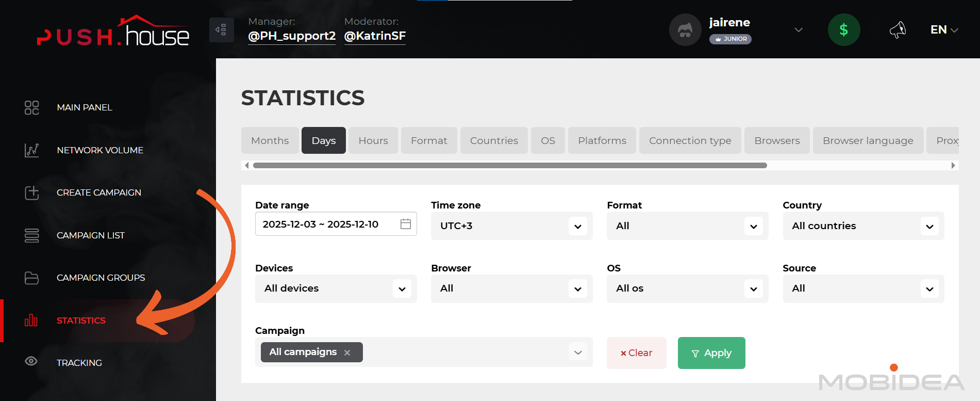Select the Days tab

324,140
